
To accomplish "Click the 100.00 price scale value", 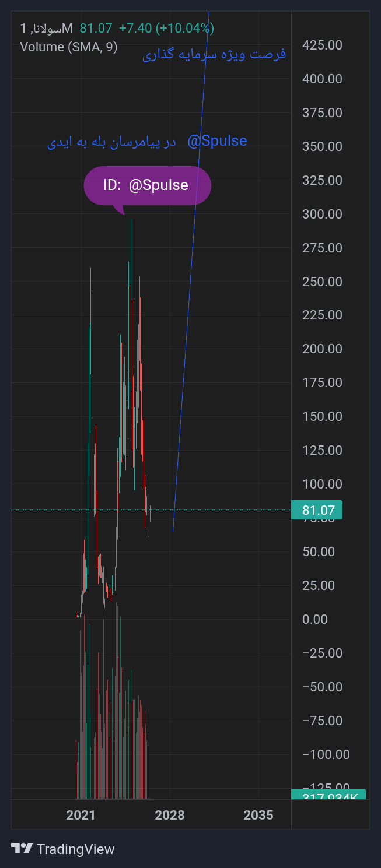I will pyautogui.click(x=323, y=484).
